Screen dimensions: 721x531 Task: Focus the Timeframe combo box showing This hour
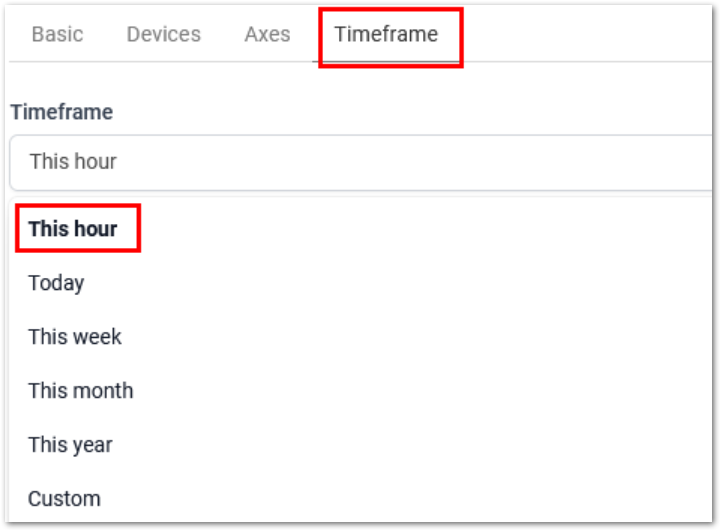coord(361,162)
